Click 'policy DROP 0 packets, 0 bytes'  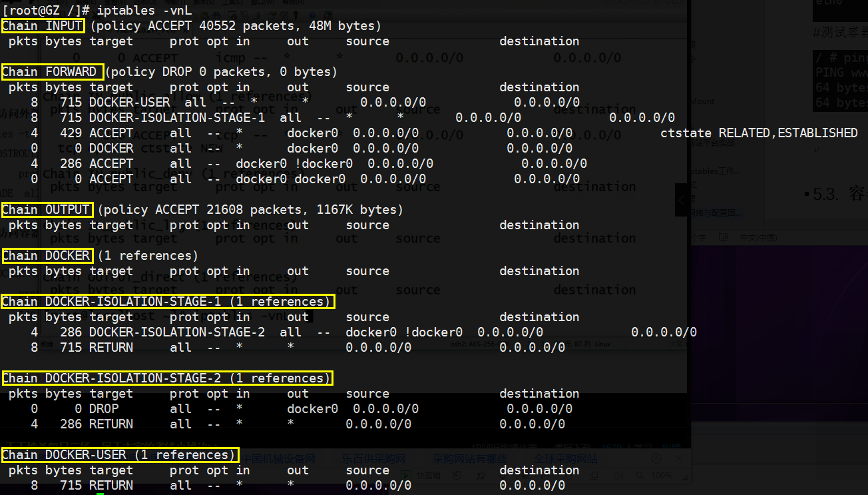(x=221, y=72)
